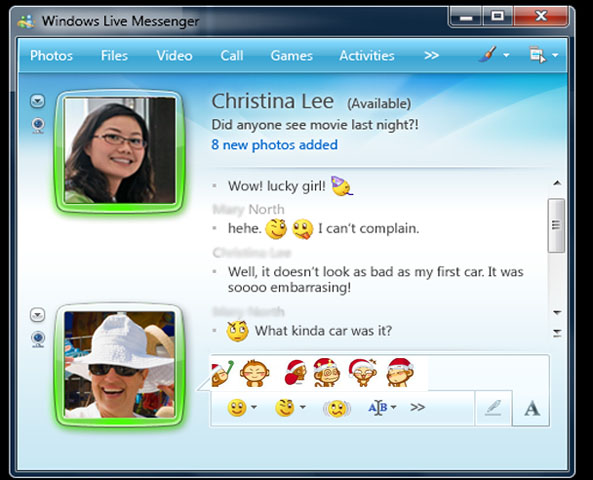Switch to handwriting pen input mode
Screen dimensions: 593x480
(493, 409)
